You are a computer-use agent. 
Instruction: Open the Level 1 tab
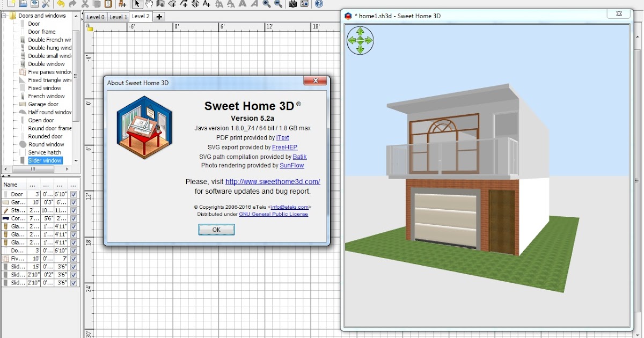(118, 17)
